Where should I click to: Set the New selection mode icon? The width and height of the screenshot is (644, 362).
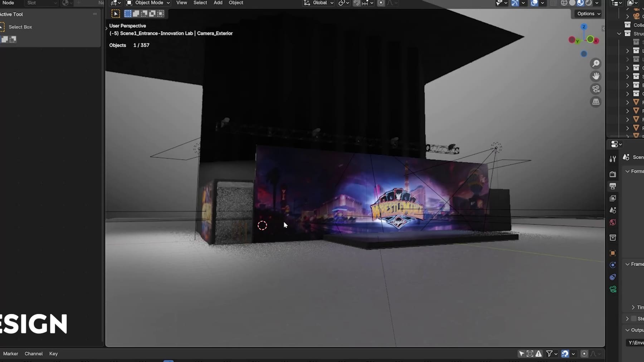128,14
